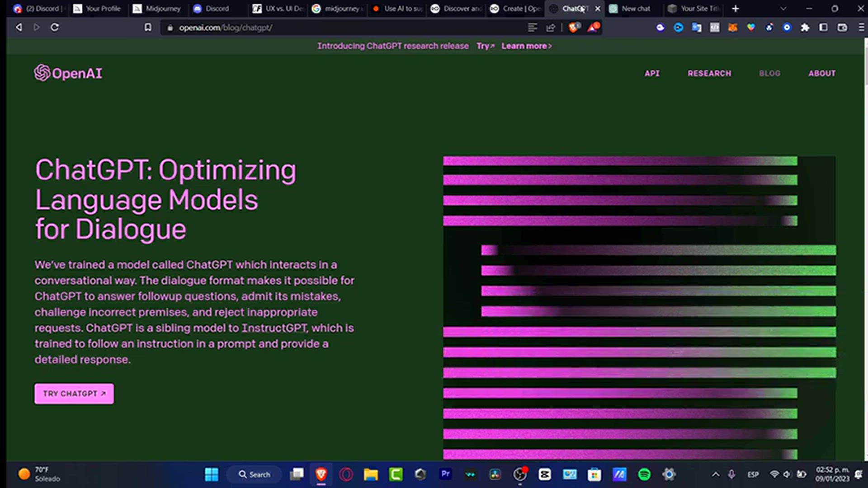
Task: Open File Explorer from the taskbar
Action: coord(371,474)
